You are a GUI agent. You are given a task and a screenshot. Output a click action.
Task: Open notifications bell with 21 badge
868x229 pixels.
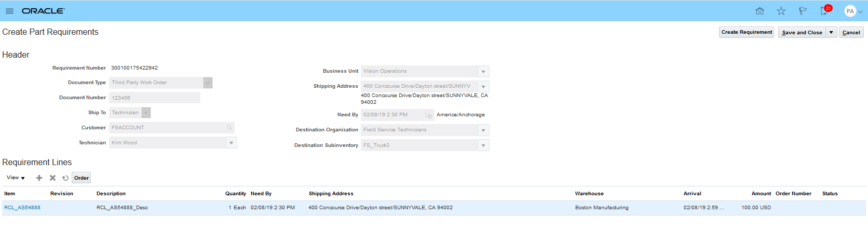click(x=825, y=10)
